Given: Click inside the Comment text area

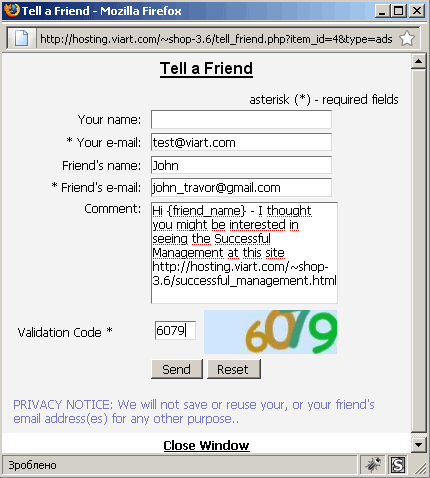Looking at the screenshot, I should [x=244, y=253].
